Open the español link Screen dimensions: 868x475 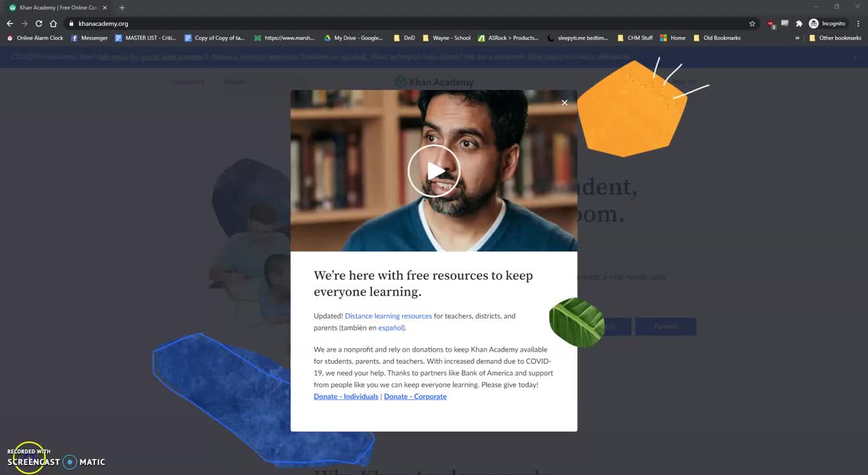[x=390, y=328]
